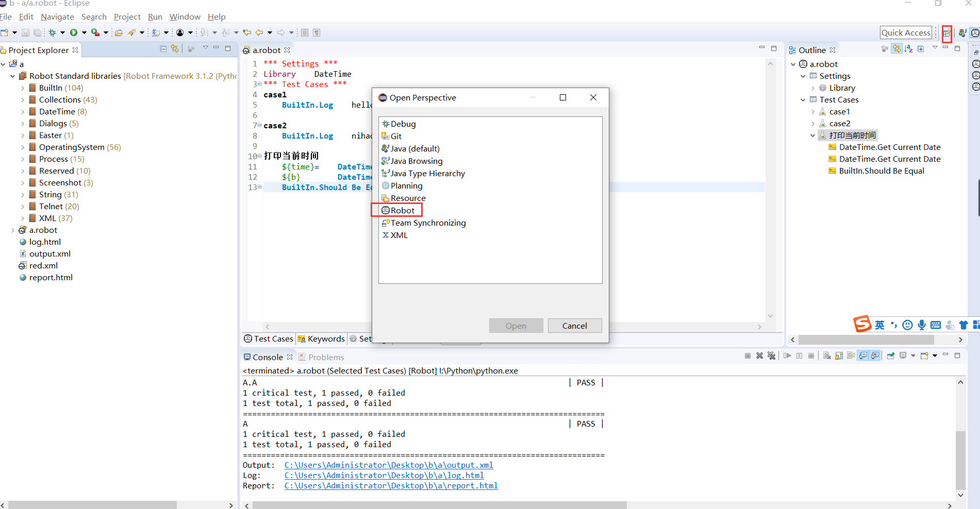Open output.xml link in Console
Screen dimensions: 980x509
click(x=389, y=465)
